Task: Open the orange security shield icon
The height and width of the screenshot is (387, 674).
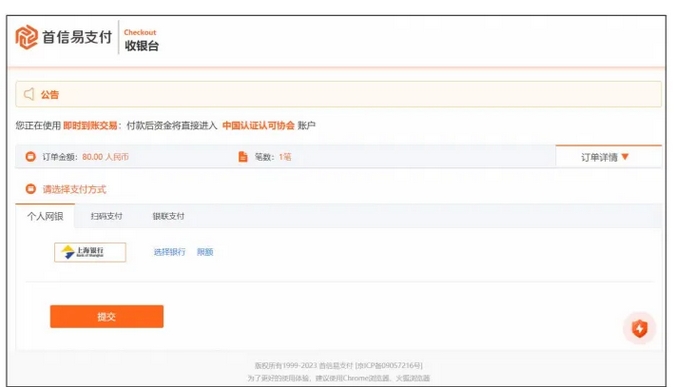Action: click(639, 329)
